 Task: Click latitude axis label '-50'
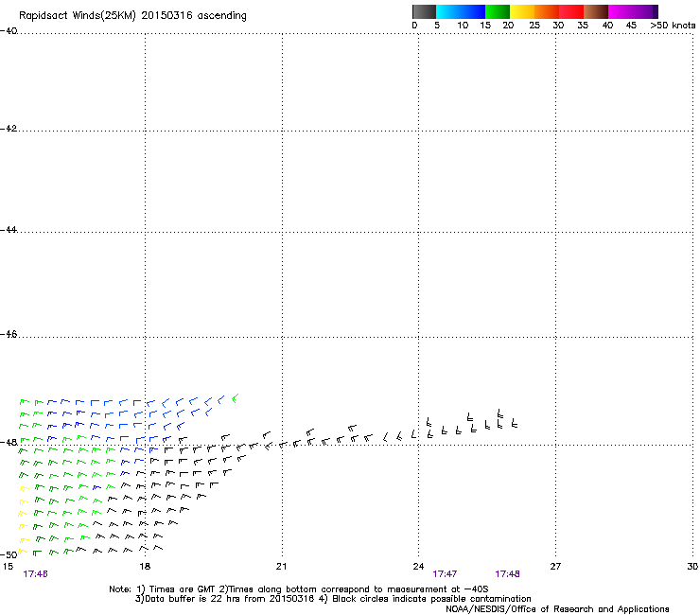(9, 554)
